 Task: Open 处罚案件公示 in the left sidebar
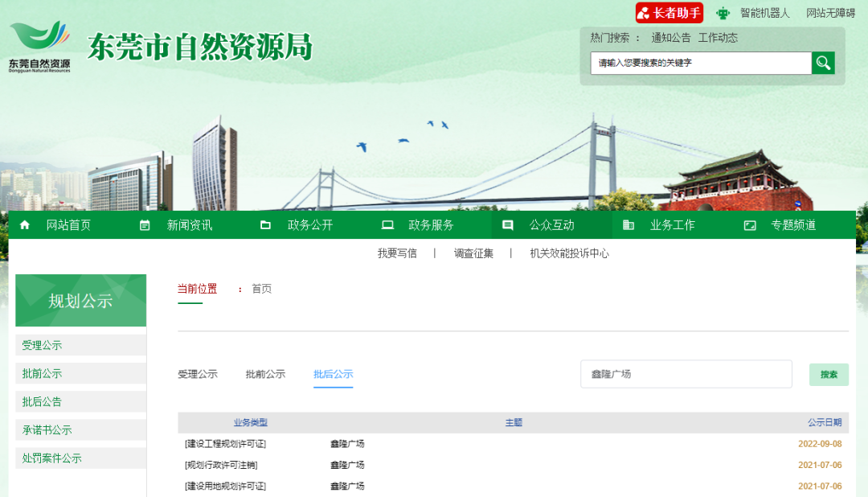click(81, 458)
